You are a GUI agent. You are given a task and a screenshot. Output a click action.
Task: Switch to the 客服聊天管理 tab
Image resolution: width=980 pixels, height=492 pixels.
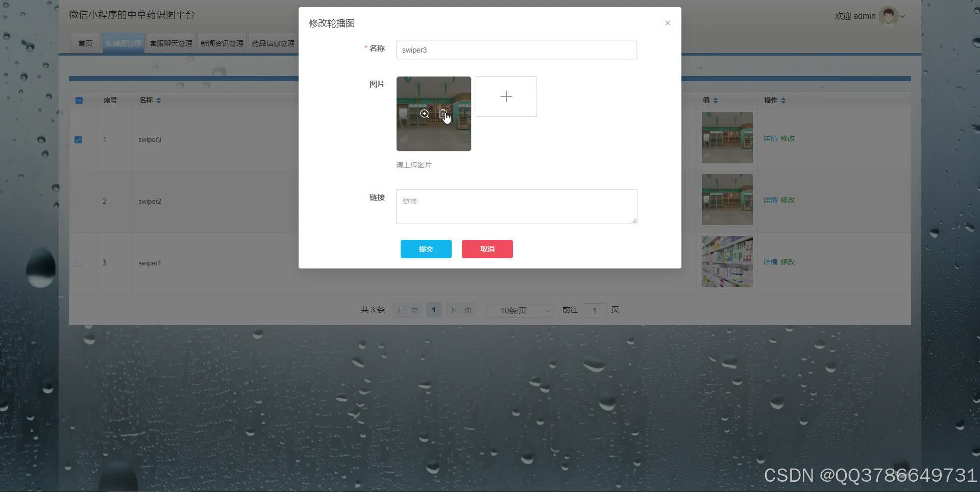point(170,43)
